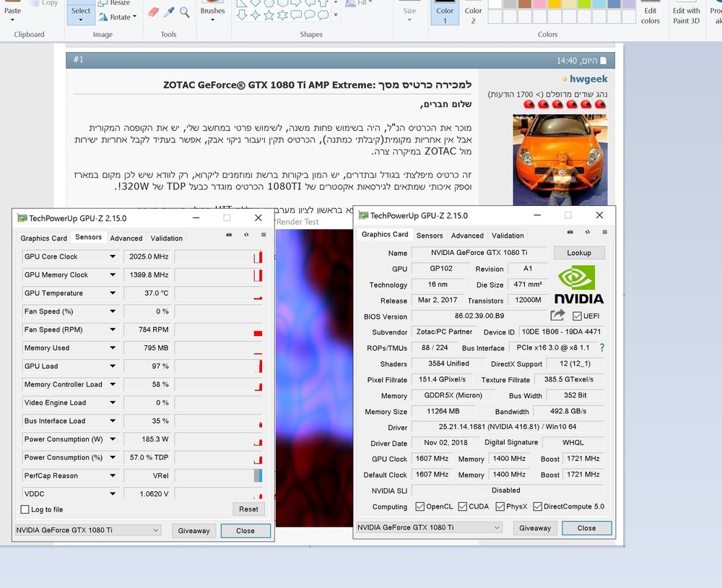722x588 pixels.
Task: Expand the Shapes gallery more arrow
Action: point(336,15)
